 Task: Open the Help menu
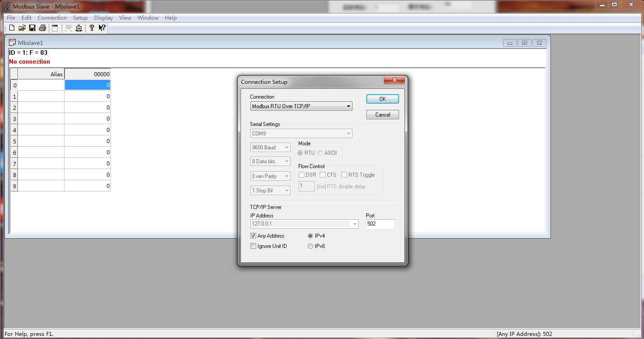pos(171,18)
